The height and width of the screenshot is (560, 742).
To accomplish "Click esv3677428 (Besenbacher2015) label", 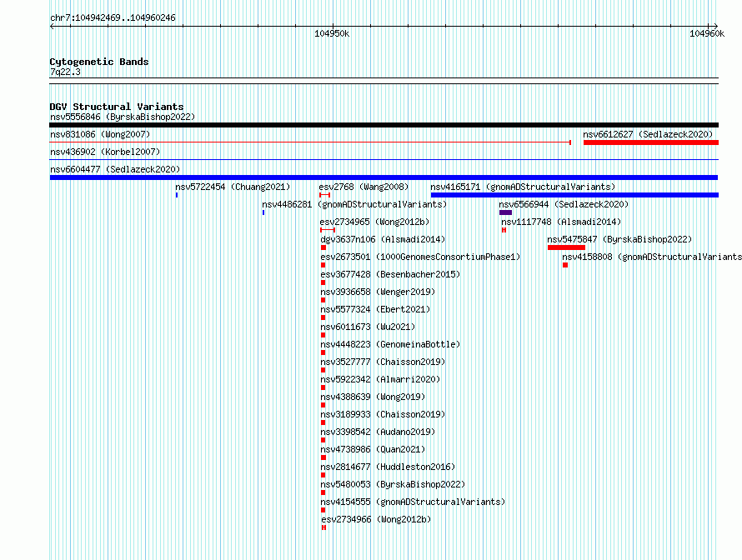I will coord(390,274).
